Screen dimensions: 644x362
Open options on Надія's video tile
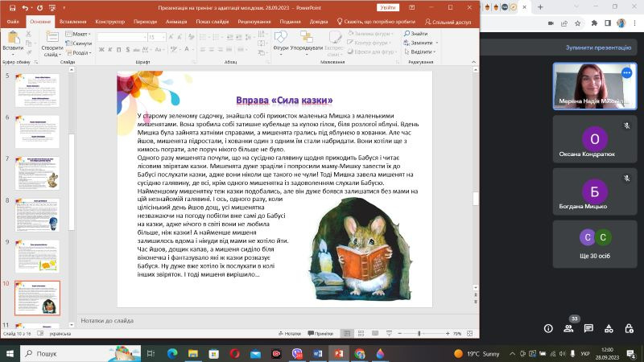pos(626,73)
